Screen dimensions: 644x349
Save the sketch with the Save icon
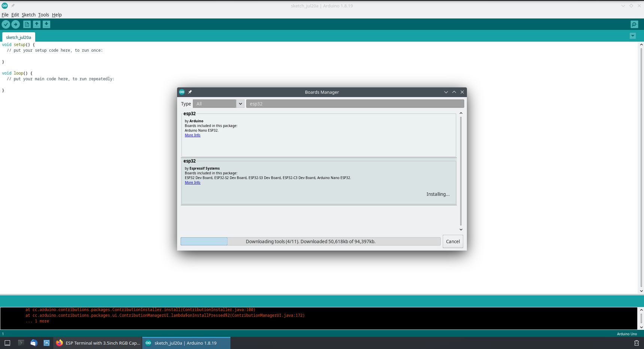(46, 24)
